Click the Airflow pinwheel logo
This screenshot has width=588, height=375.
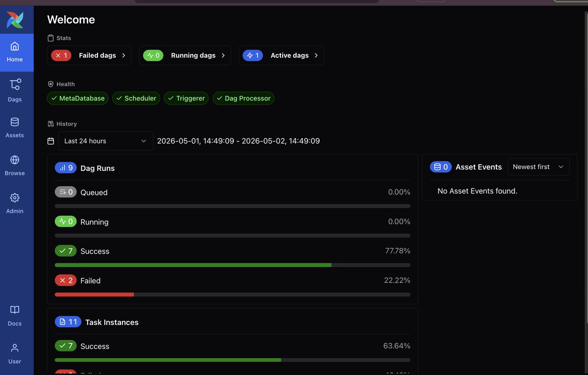coord(15,20)
